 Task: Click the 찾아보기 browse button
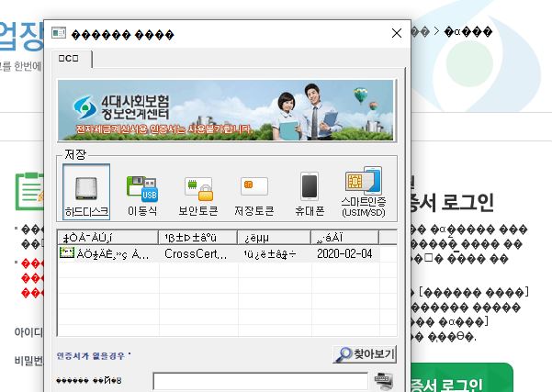coord(365,354)
